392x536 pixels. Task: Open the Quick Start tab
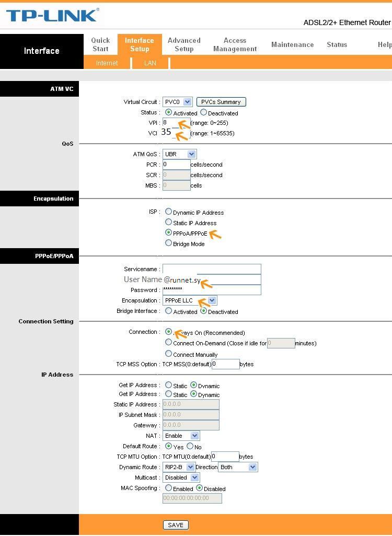(100, 44)
